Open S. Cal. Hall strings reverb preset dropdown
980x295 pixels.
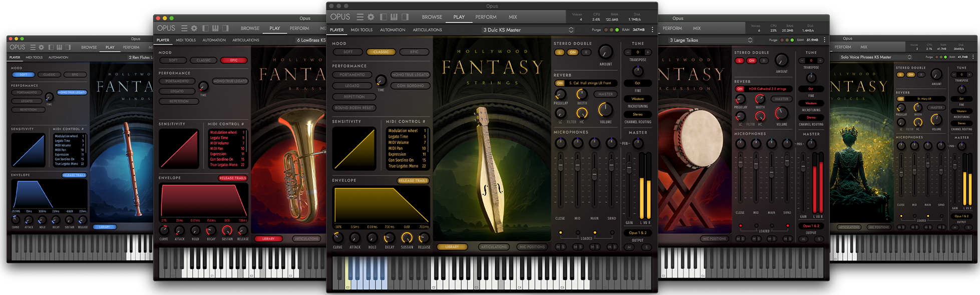pyautogui.click(x=591, y=83)
